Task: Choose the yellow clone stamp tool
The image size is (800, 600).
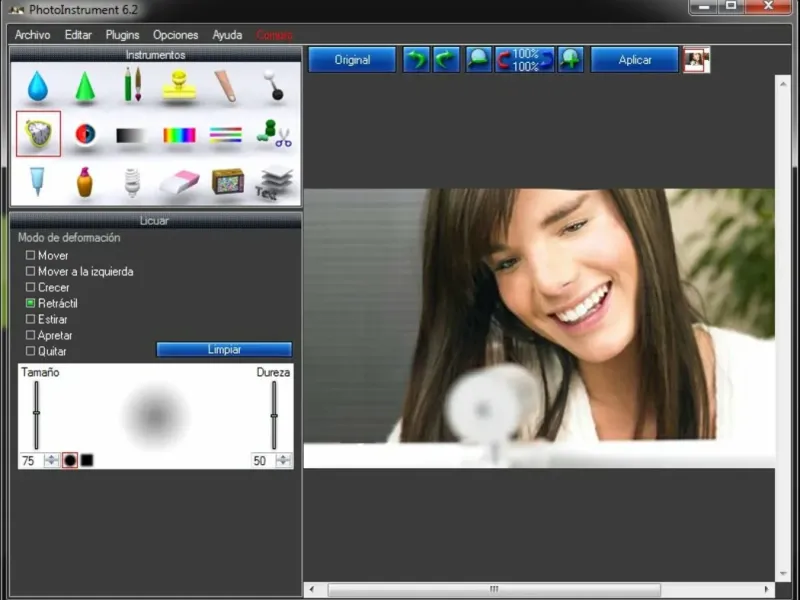Action: pos(179,87)
